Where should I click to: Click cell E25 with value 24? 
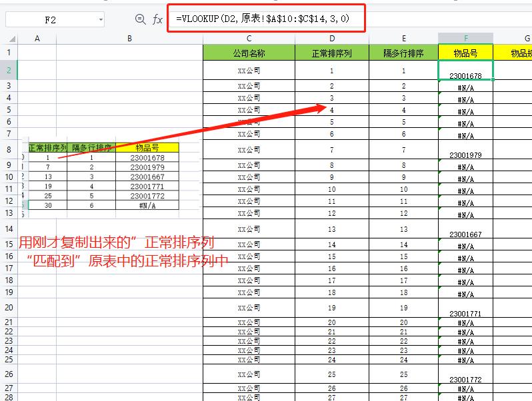[x=404, y=360]
